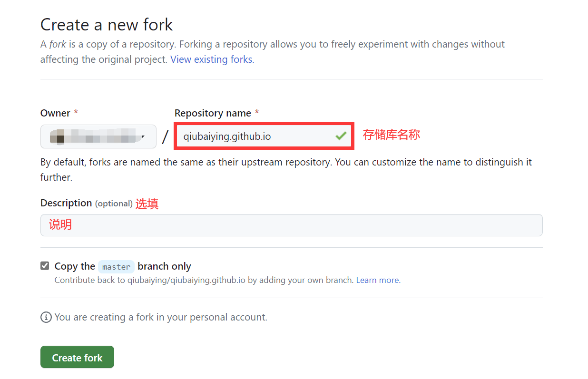This screenshot has height=379, width=588.
Task: Click the blurred owner avatar
Action: point(60,138)
